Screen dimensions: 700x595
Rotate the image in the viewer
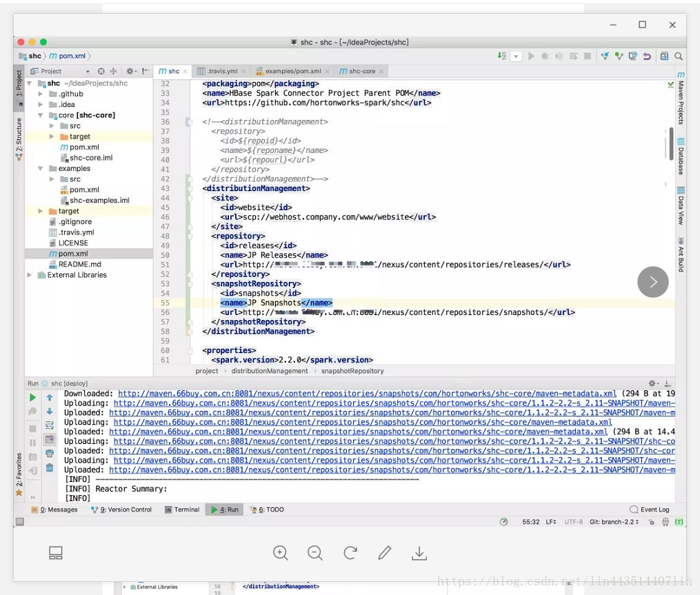pos(350,553)
